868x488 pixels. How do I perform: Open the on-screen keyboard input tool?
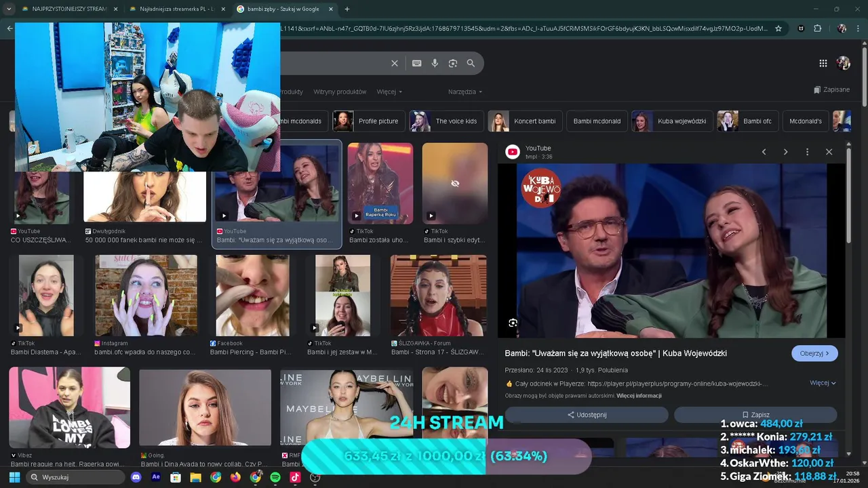click(416, 63)
